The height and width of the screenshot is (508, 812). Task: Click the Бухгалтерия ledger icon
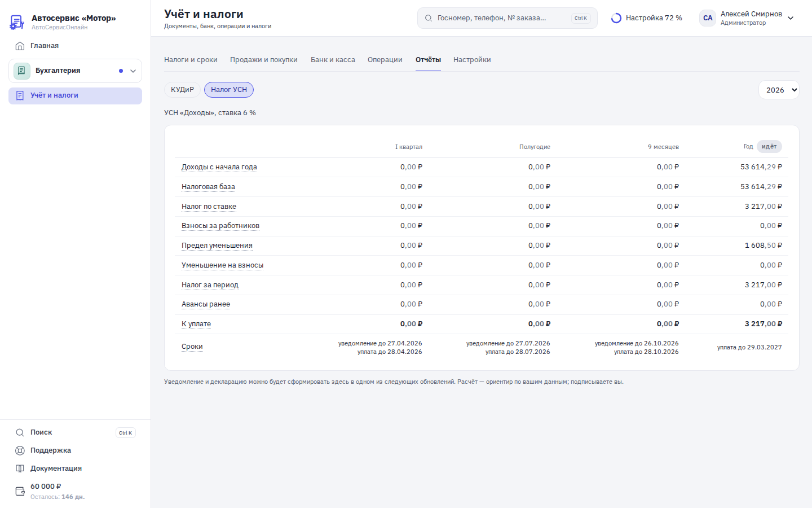pos(21,71)
